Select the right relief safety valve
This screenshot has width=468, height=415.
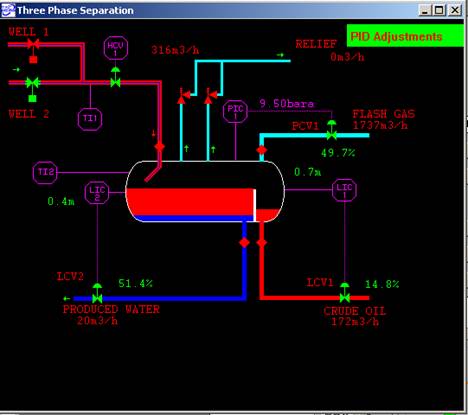point(210,96)
